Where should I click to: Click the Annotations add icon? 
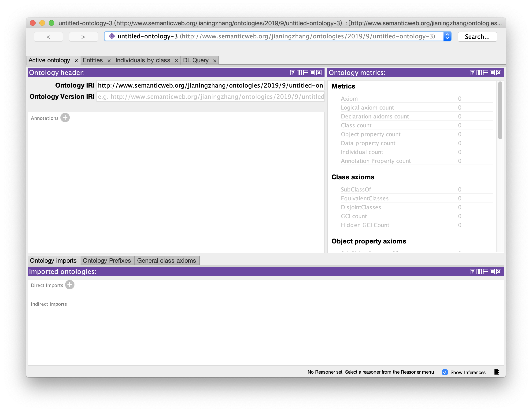coord(65,118)
